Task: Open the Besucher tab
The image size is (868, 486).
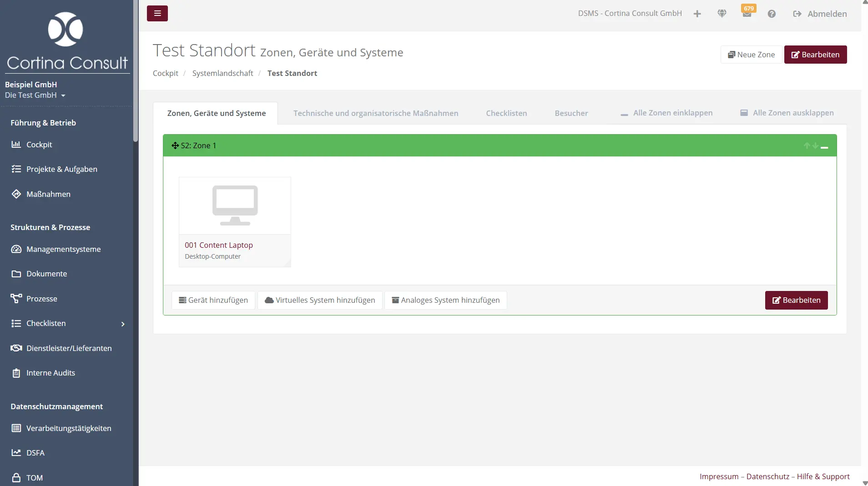Action: (571, 114)
